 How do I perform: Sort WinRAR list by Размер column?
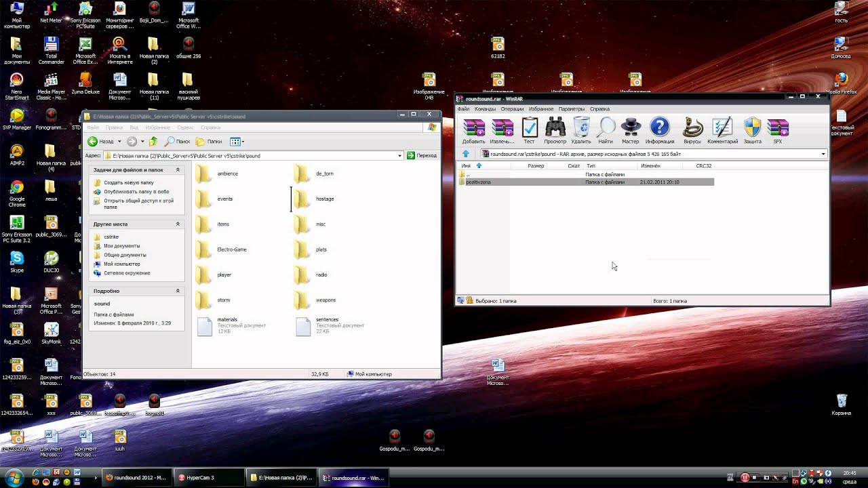point(536,165)
